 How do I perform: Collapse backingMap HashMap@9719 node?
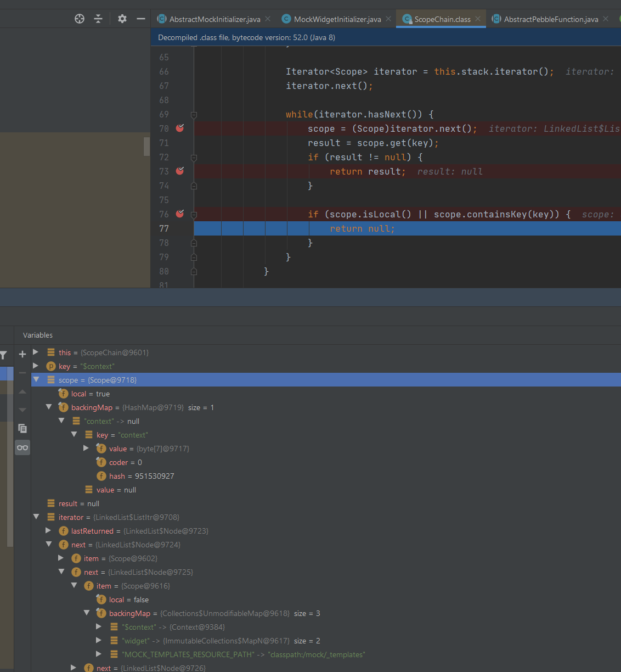pyautogui.click(x=49, y=407)
